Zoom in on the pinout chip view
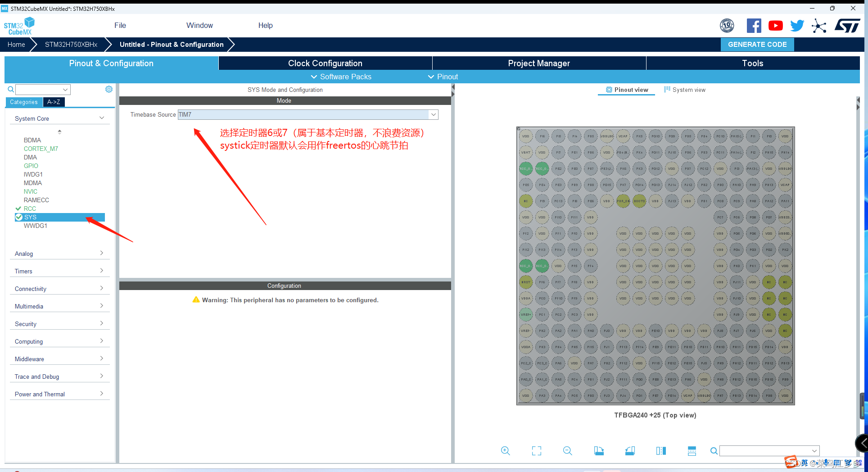 pyautogui.click(x=505, y=451)
